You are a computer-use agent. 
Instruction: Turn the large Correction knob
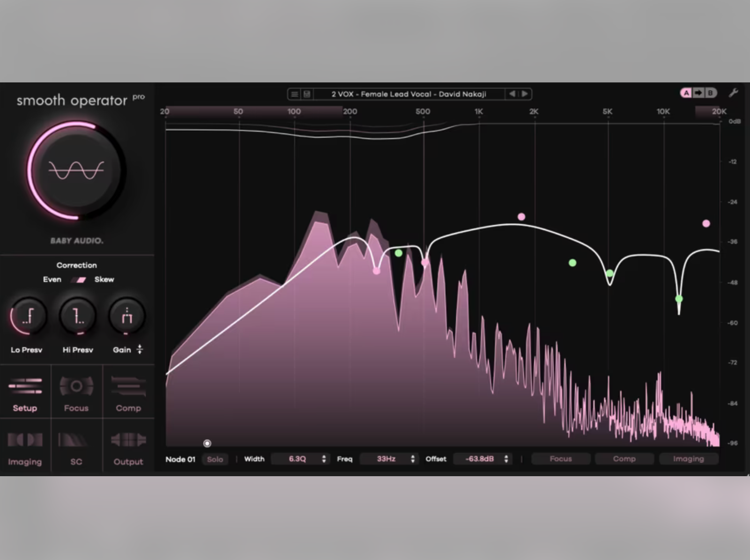[x=77, y=171]
